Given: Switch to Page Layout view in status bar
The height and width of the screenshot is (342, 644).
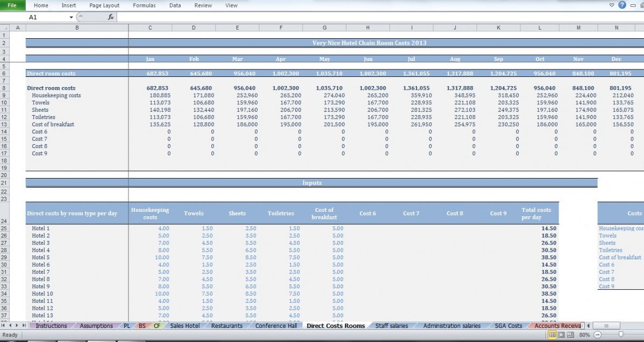Looking at the screenshot, I should click(561, 334).
